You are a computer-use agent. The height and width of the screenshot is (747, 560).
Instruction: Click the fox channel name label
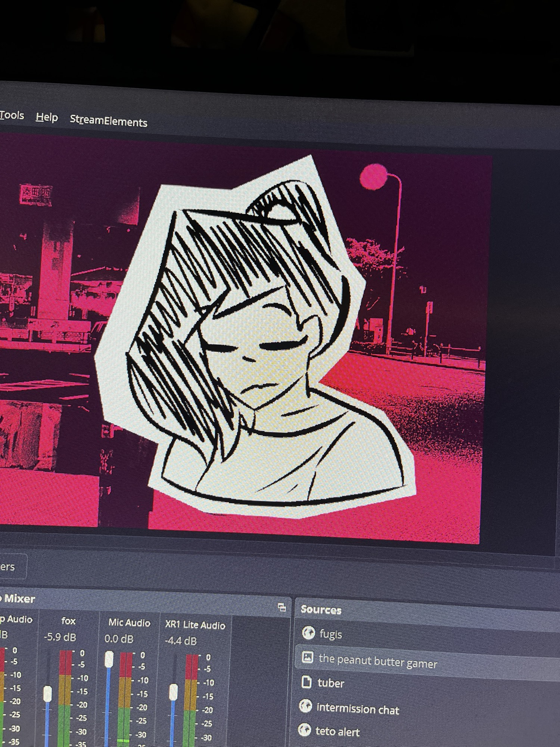[x=68, y=621]
